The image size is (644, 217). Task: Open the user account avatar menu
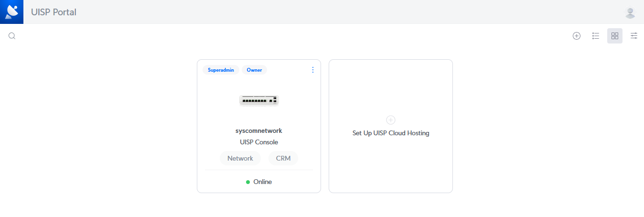630,12
